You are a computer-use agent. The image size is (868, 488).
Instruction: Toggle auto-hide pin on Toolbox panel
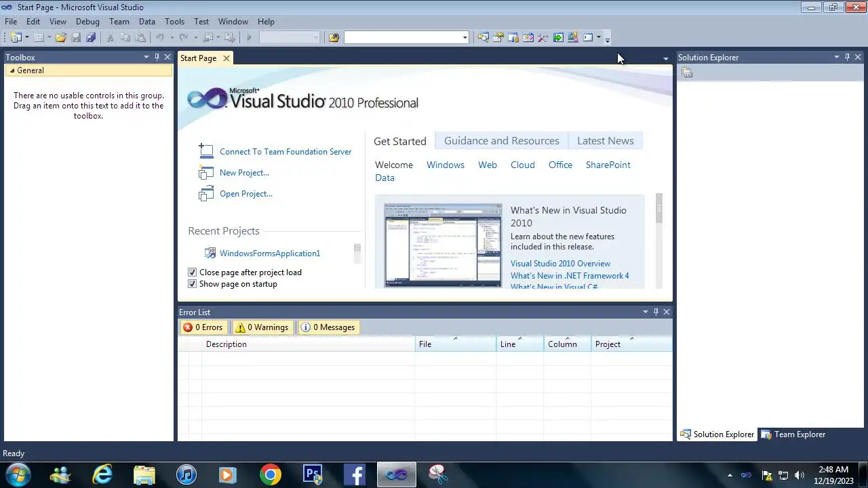coord(157,58)
